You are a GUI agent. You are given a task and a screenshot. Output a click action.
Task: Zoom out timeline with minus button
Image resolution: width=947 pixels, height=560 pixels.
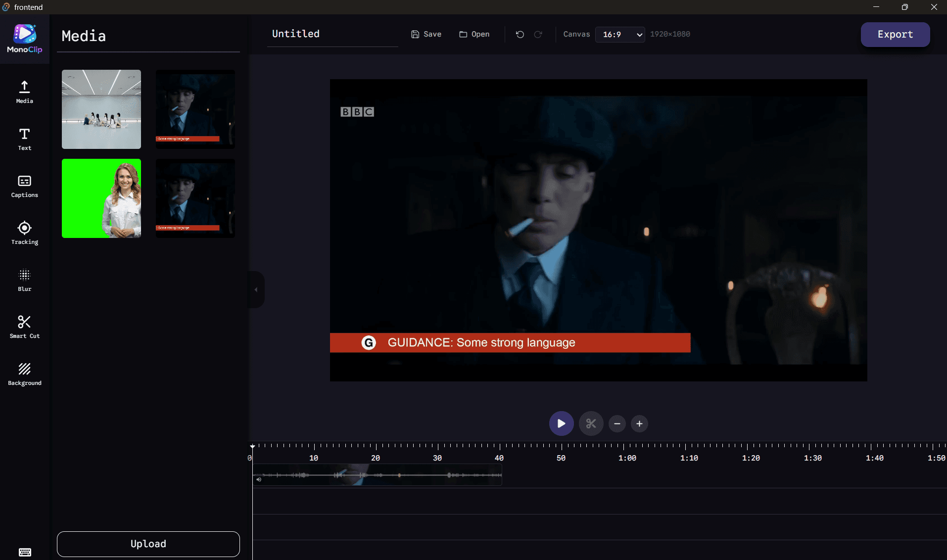tap(617, 423)
